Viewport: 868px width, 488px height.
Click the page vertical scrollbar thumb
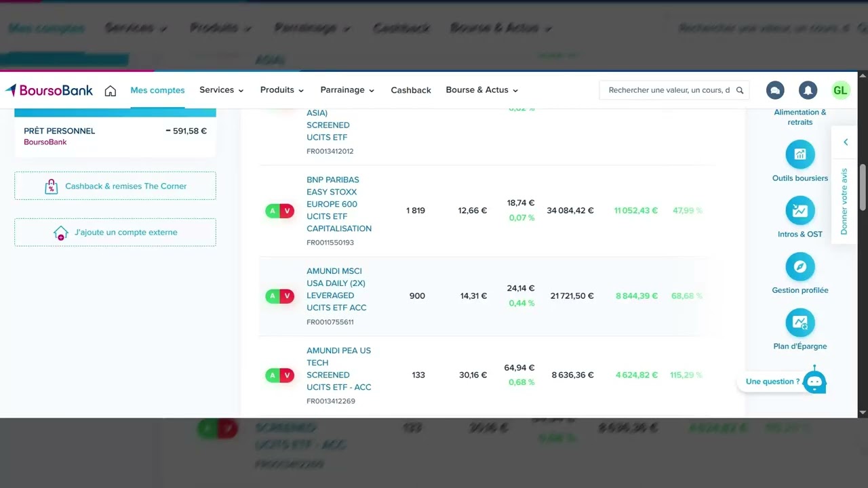point(863,188)
